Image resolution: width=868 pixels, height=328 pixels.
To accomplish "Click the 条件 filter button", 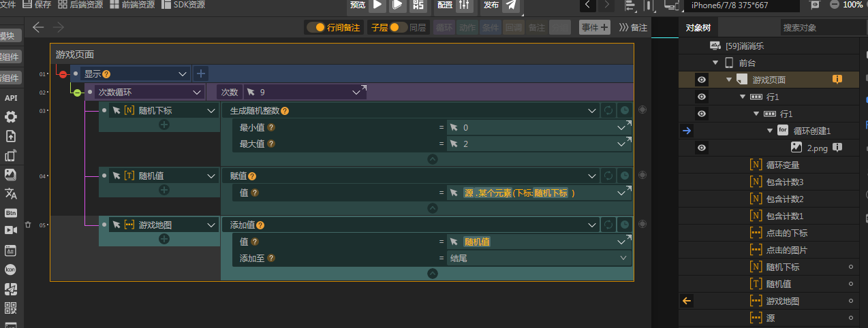I will tap(490, 27).
